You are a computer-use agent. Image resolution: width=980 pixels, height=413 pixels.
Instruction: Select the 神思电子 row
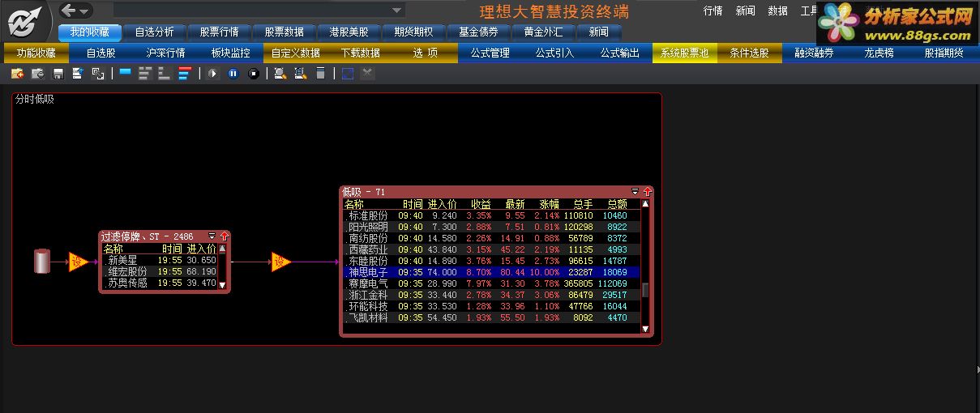491,273
